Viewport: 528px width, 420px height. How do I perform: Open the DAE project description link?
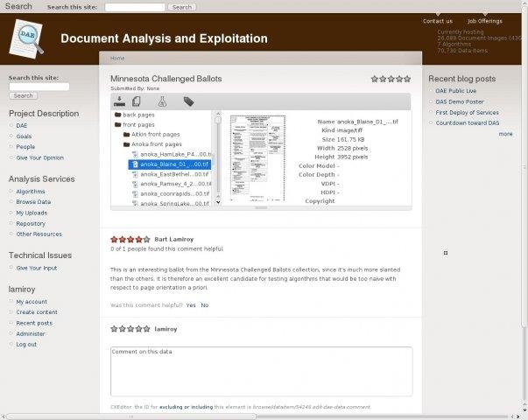22,125
